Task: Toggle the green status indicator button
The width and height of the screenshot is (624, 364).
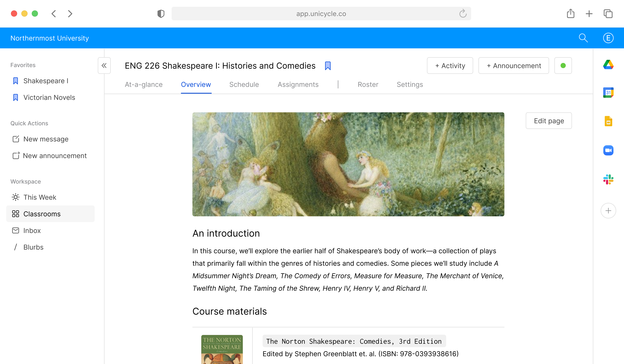Action: [563, 66]
